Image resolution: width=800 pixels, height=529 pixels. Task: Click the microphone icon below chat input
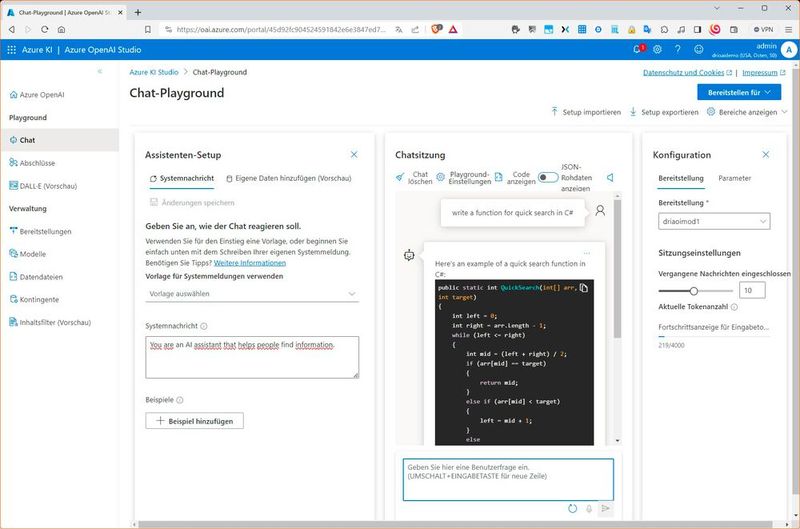589,508
